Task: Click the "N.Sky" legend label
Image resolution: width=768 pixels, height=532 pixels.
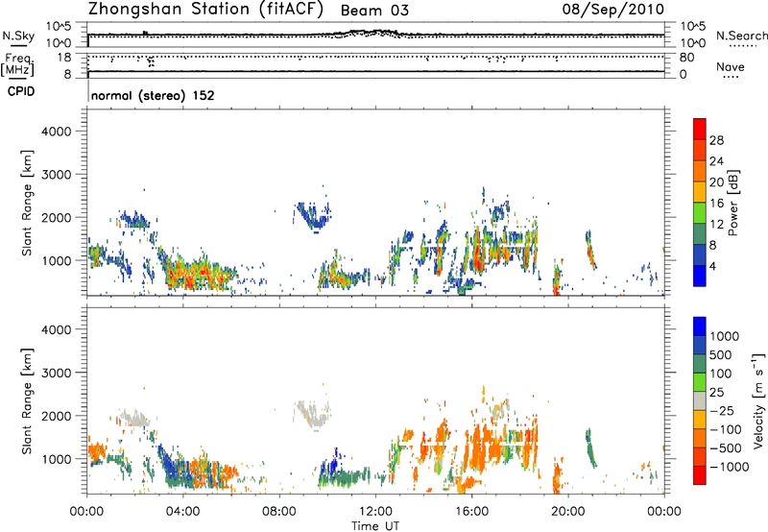Action: [x=18, y=36]
